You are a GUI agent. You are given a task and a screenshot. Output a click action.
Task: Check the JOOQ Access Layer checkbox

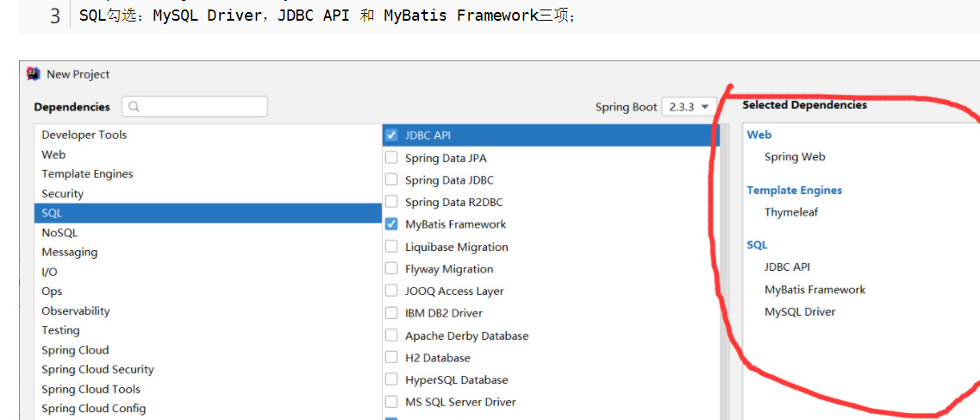[391, 291]
